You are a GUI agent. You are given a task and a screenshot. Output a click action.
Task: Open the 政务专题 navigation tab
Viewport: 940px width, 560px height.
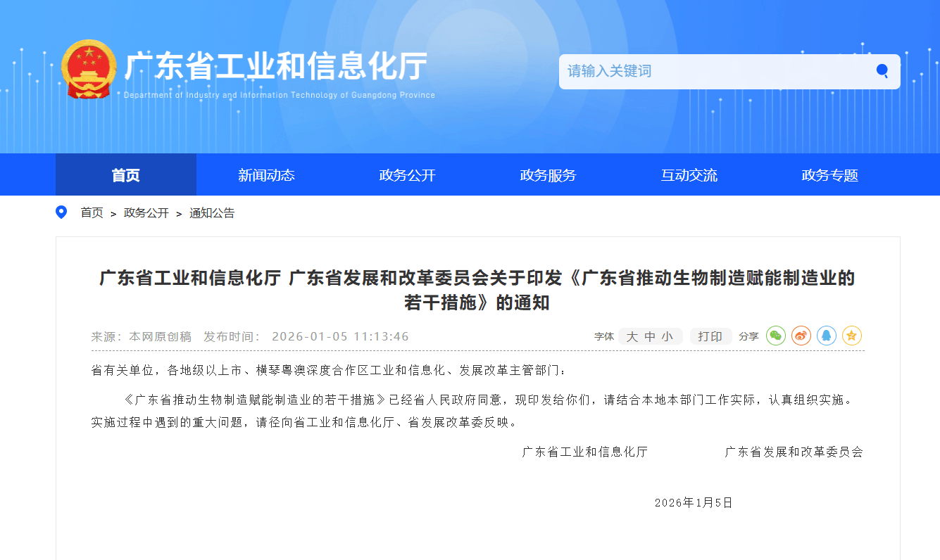[829, 175]
